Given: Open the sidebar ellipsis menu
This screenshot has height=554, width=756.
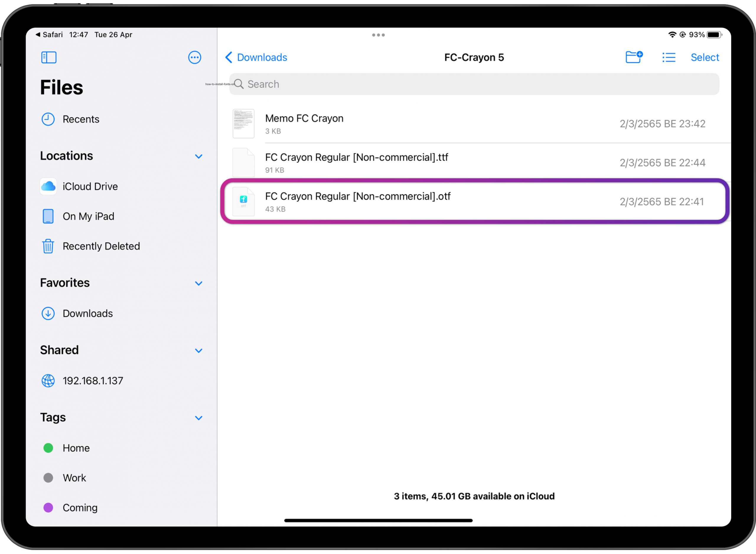Looking at the screenshot, I should 194,57.
